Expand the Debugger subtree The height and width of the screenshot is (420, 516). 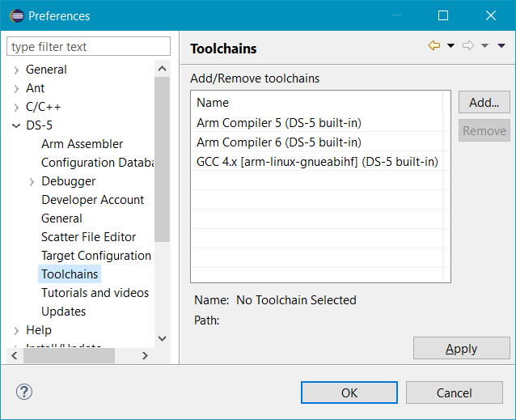point(32,182)
